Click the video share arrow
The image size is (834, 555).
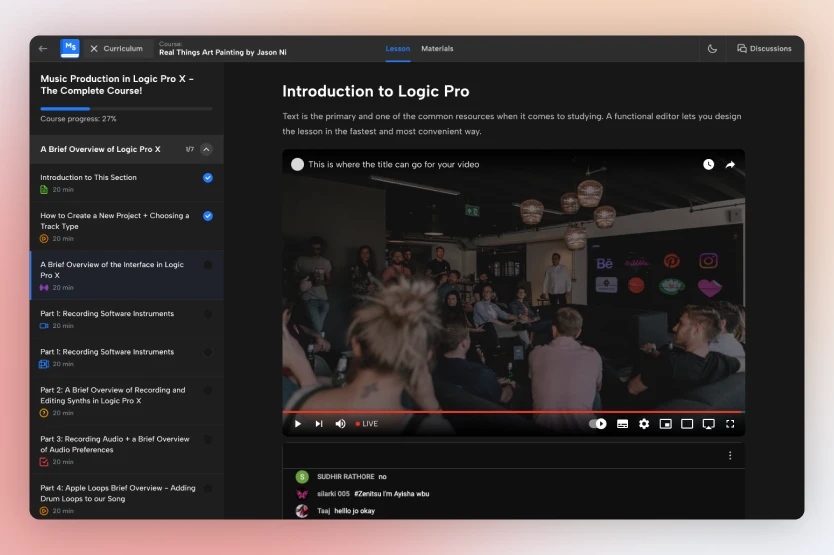pyautogui.click(x=730, y=165)
